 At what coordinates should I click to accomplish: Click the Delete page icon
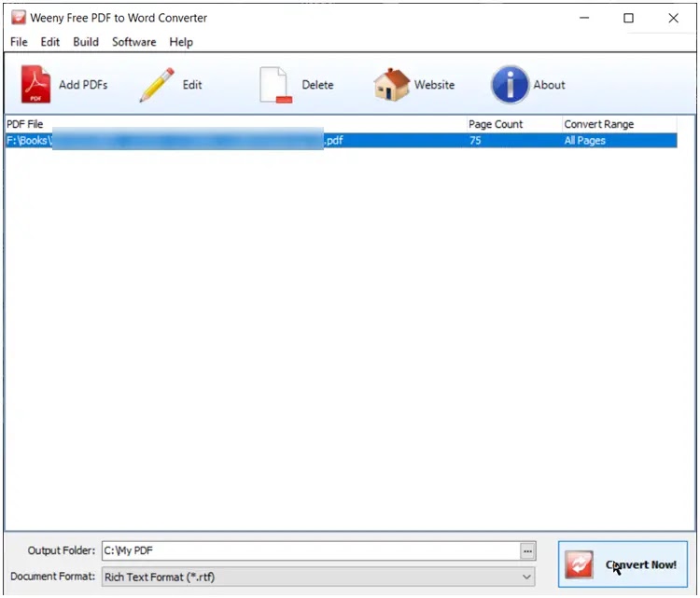(x=275, y=85)
